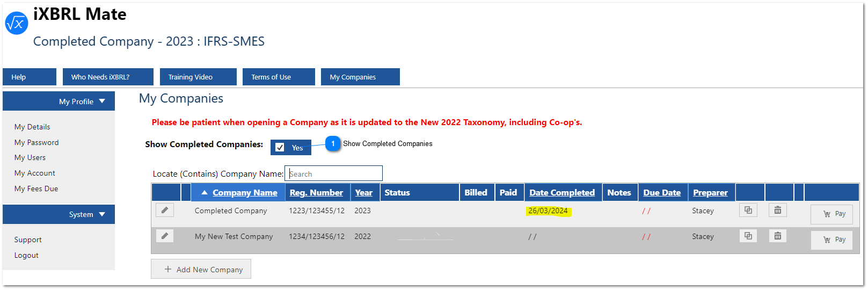This screenshot has height=290, width=868.
Task: Click the year 2022 cell
Action: [362, 236]
